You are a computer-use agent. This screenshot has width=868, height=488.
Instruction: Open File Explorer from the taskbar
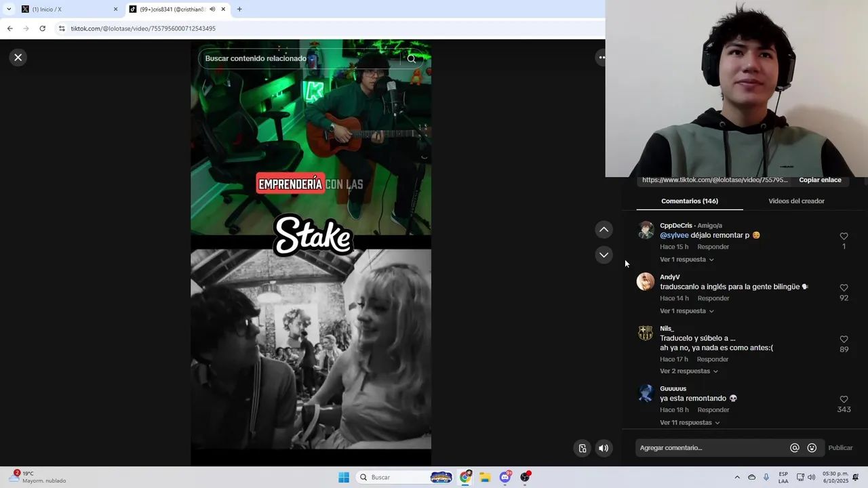pos(485,477)
